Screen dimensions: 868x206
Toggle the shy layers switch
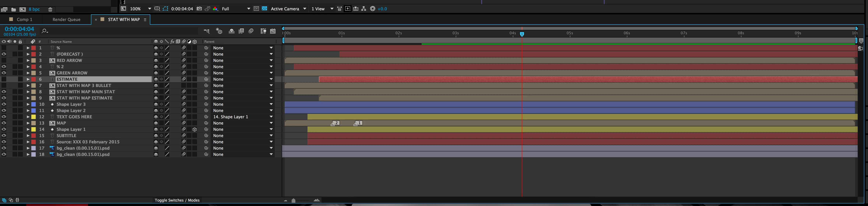coord(231,31)
